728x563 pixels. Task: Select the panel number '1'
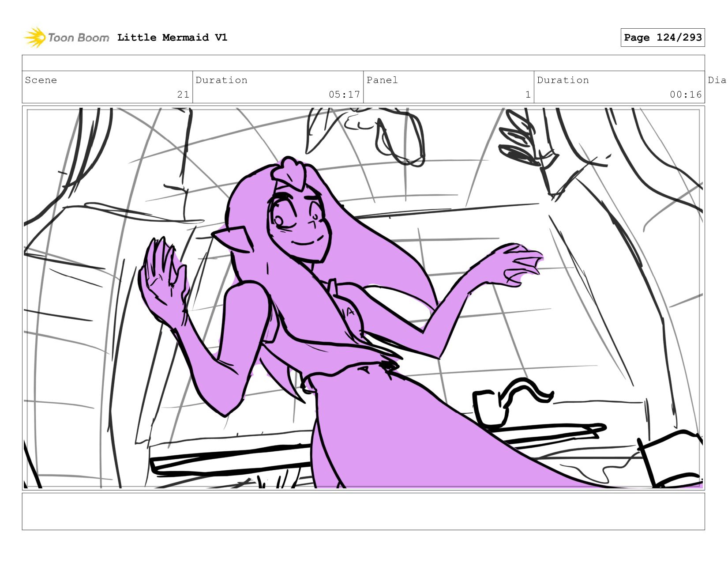click(x=528, y=94)
